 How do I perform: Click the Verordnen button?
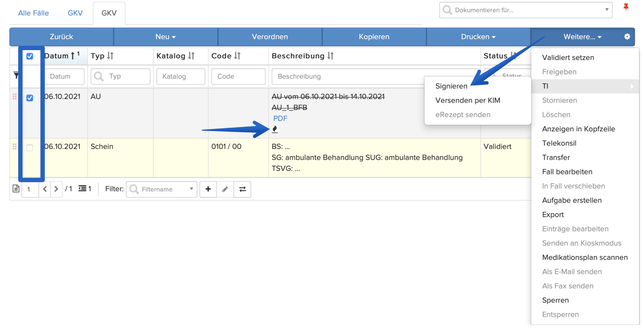(270, 37)
